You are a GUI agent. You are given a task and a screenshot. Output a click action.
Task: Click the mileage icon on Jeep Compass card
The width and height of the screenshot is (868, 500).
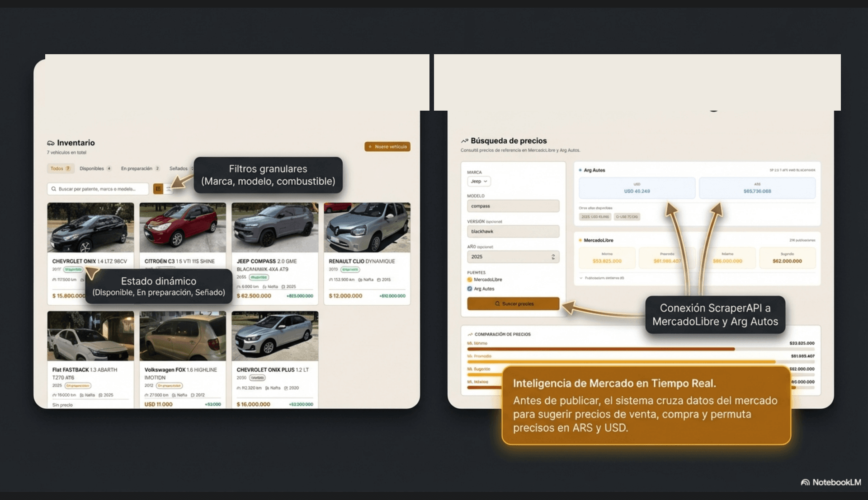[x=239, y=287]
